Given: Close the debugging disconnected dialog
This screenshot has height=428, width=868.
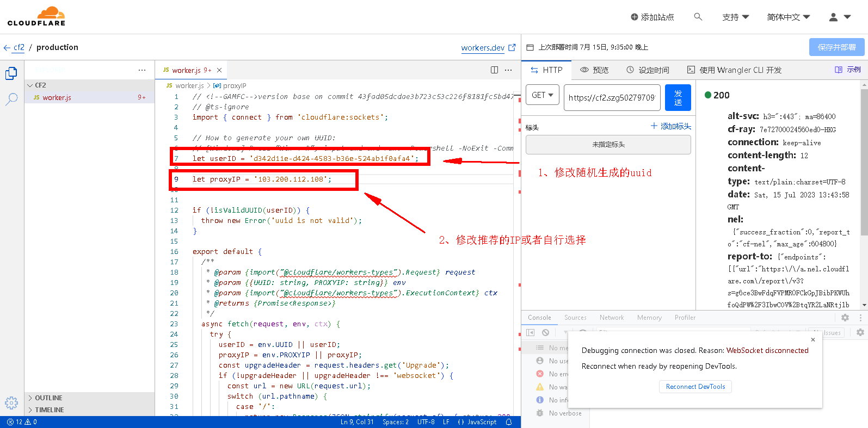Looking at the screenshot, I should (x=813, y=339).
